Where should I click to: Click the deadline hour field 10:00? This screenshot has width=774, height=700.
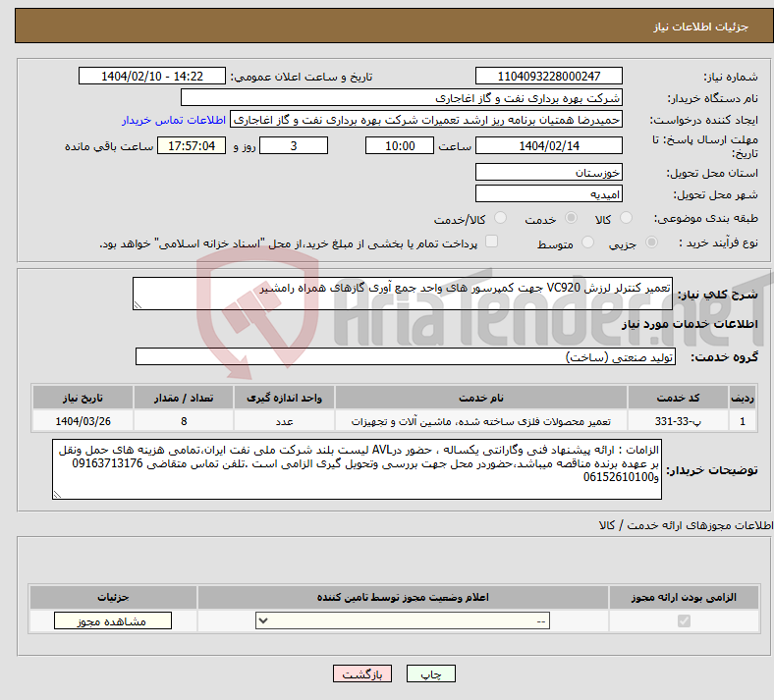pos(400,145)
